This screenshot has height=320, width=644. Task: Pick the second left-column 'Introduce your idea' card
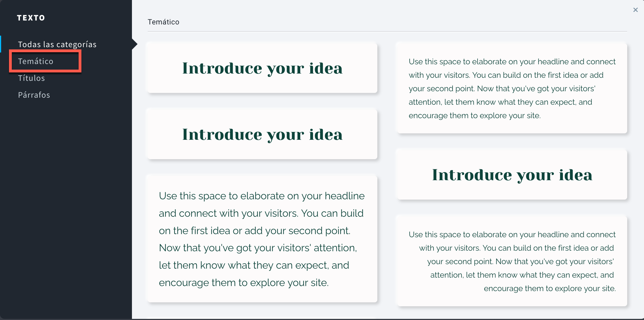point(262,134)
